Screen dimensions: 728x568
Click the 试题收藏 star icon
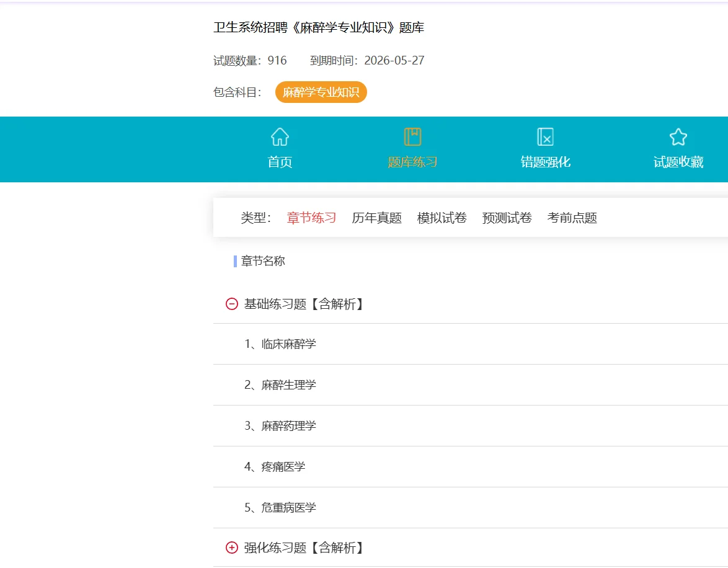pyautogui.click(x=678, y=136)
